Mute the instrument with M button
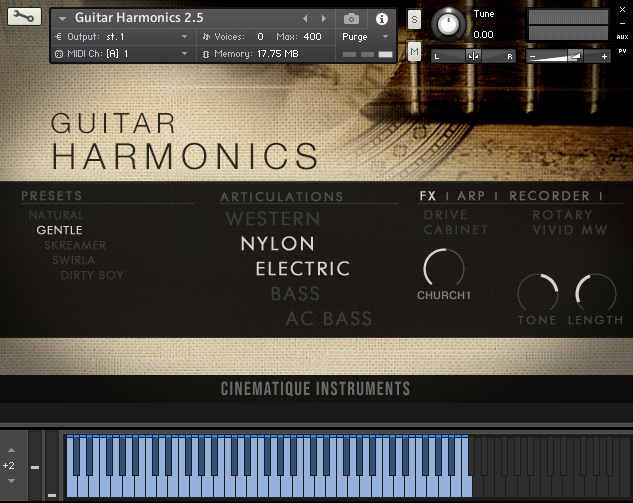Image resolution: width=633 pixels, height=503 pixels. tap(414, 50)
